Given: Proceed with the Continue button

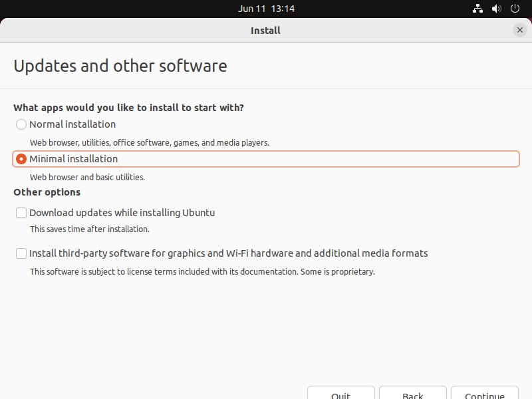Looking at the screenshot, I should point(485,393).
